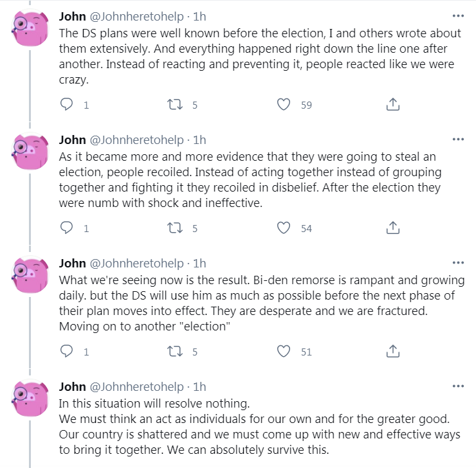The width and height of the screenshot is (476, 468).
Task: Like the tweet with 51 likes
Action: point(284,351)
